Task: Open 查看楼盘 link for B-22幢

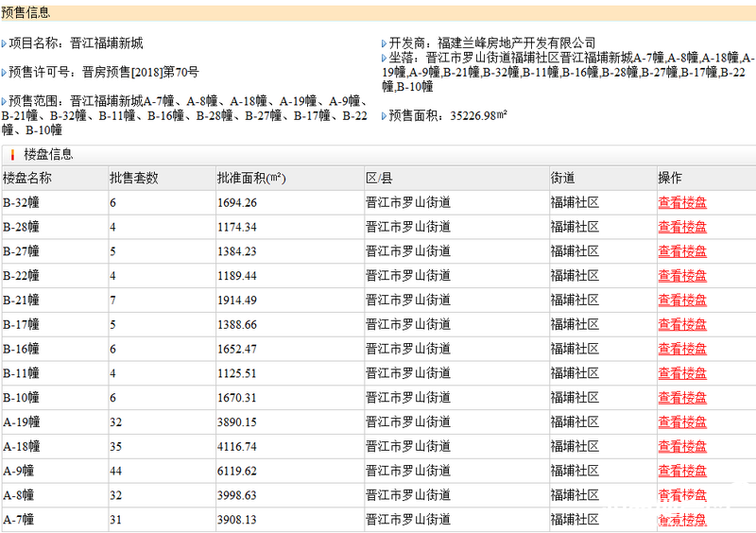Action: [x=682, y=276]
